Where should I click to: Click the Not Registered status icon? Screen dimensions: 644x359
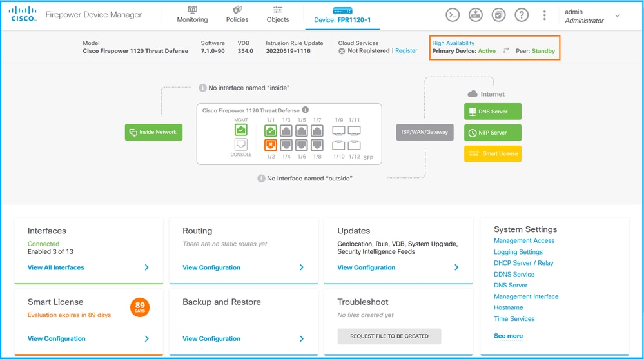coord(342,51)
